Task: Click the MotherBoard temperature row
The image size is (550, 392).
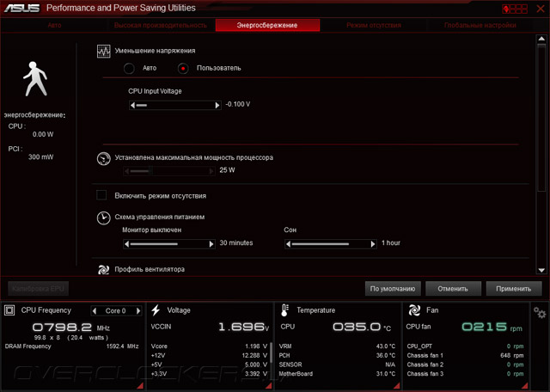Action: pyautogui.click(x=337, y=374)
